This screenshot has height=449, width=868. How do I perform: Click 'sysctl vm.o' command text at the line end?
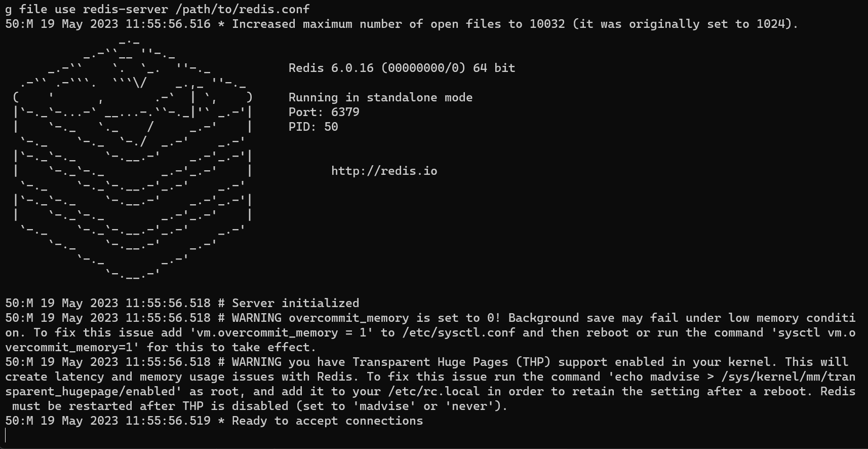[816, 332]
